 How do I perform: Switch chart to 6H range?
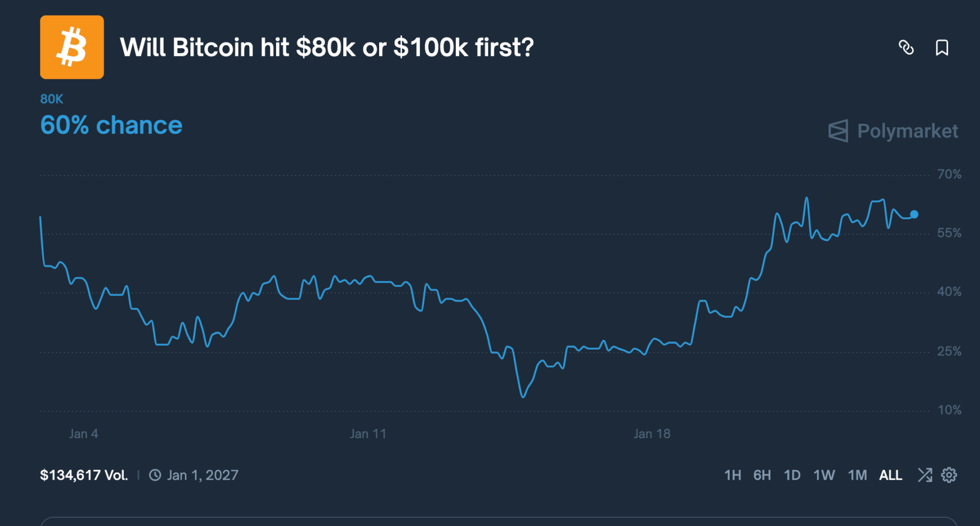click(762, 475)
